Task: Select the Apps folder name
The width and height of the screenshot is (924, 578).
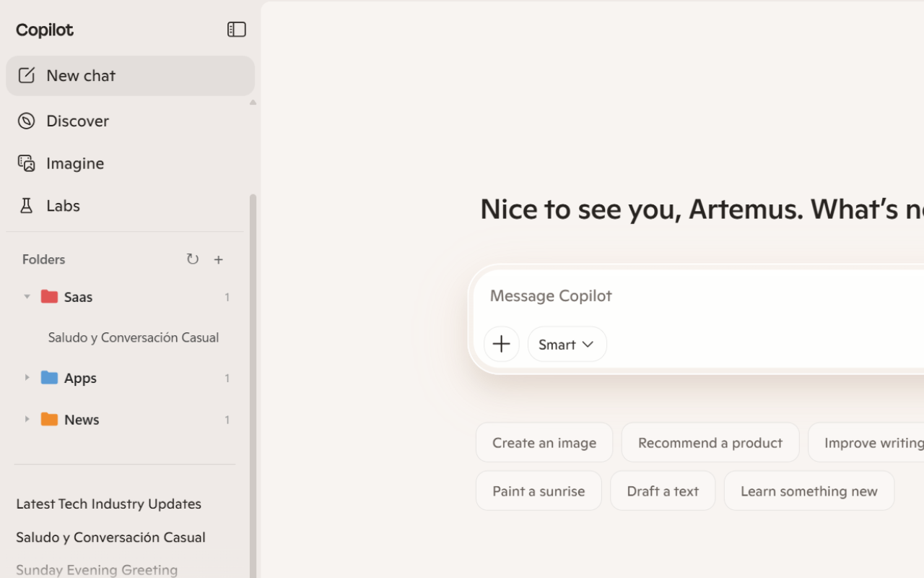Action: point(81,378)
